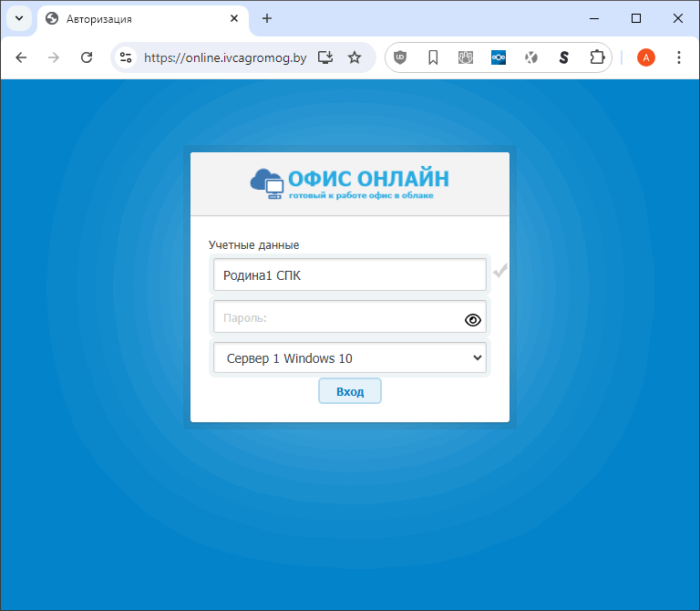This screenshot has height=611, width=700.
Task: Toggle password visibility with the eye icon
Action: pos(472,319)
